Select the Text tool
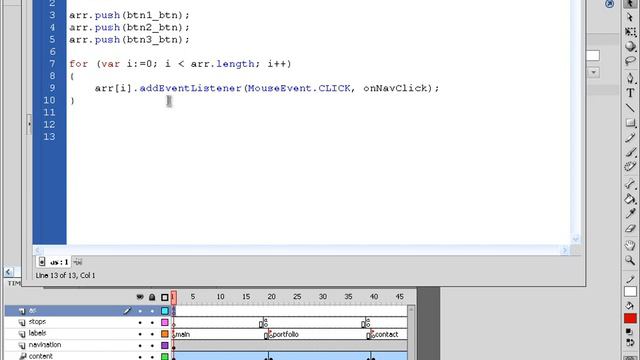This screenshot has height=360, width=640. tap(630, 93)
